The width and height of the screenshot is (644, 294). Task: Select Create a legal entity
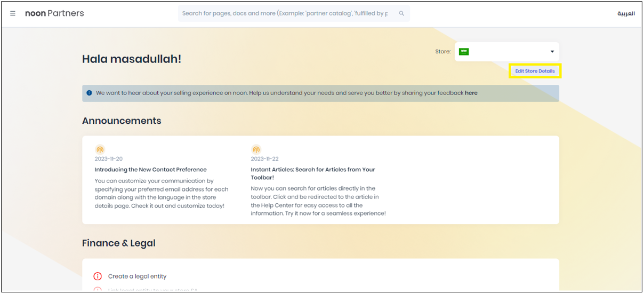click(x=137, y=276)
